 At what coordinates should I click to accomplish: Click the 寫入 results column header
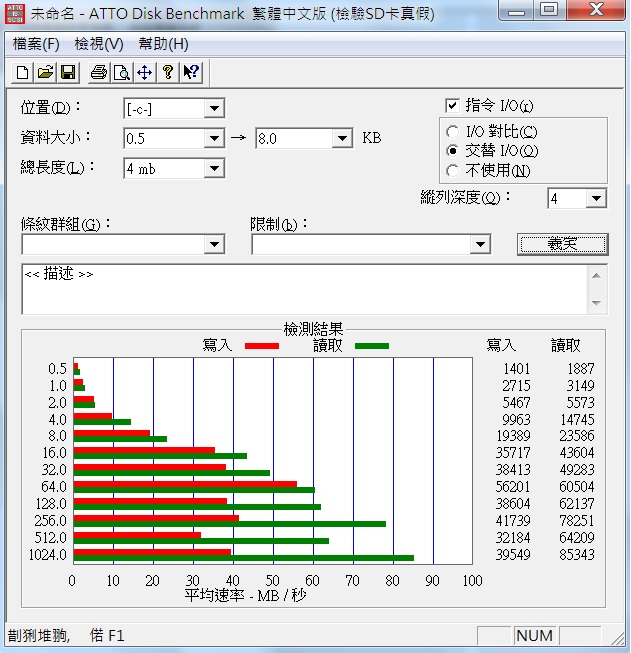(501, 345)
